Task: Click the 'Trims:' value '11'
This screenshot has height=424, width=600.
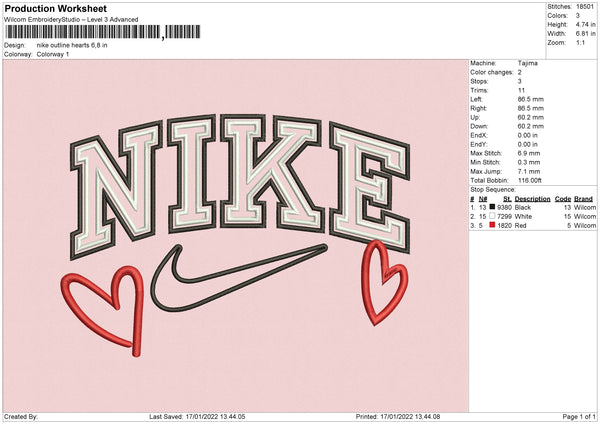Action: [521, 90]
